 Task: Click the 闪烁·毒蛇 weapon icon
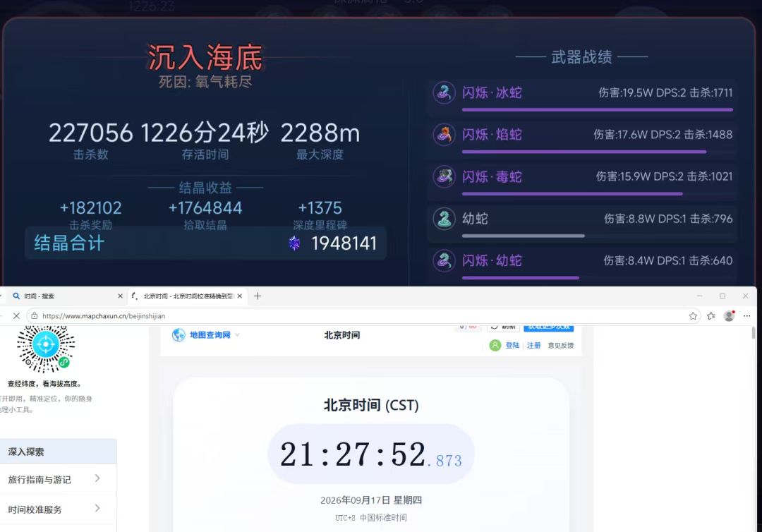point(444,176)
